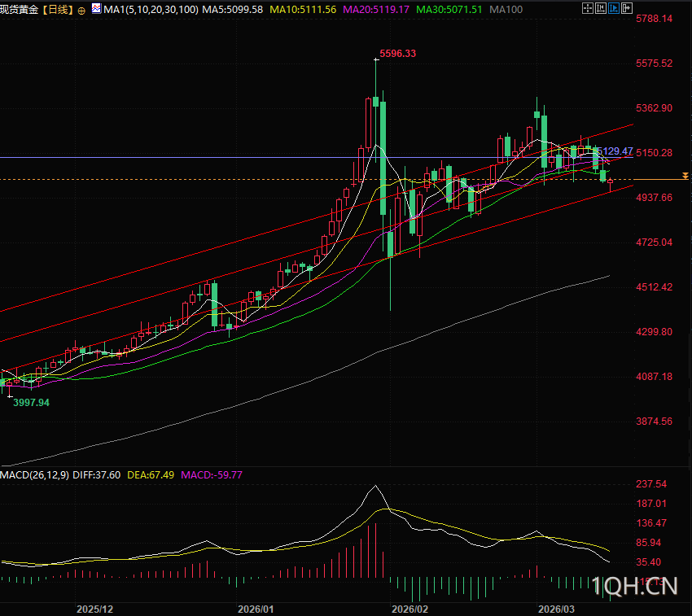Open MA1(5,10,20,30,100) indicator settings
This screenshot has width=692, height=616.
pos(151,9)
